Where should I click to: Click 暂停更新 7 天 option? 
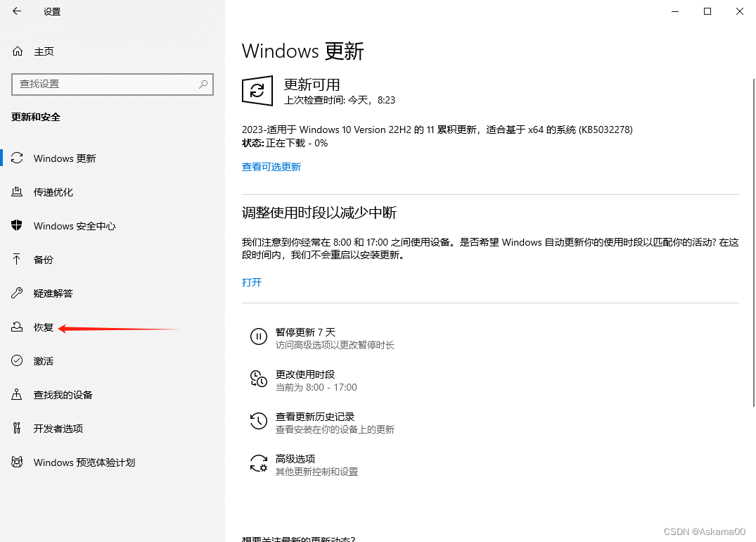pos(322,339)
